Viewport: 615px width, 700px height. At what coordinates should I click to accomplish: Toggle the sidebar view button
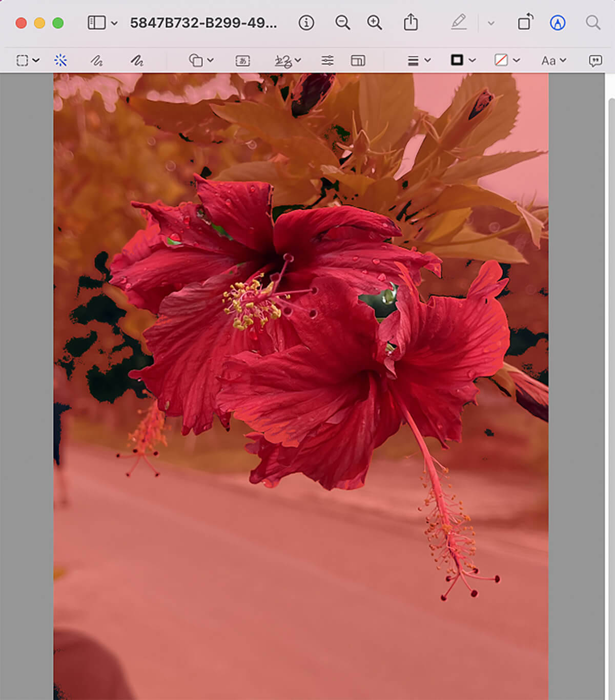tap(96, 23)
